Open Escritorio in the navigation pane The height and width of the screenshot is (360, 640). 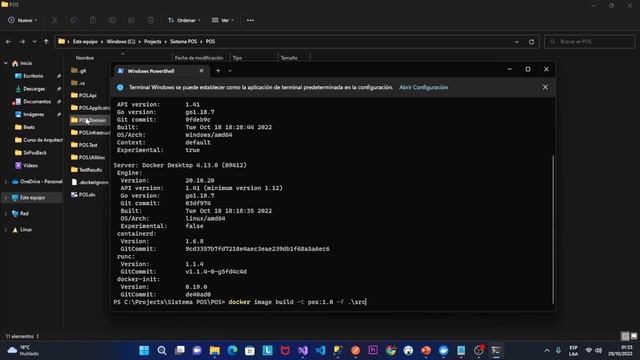pos(33,76)
